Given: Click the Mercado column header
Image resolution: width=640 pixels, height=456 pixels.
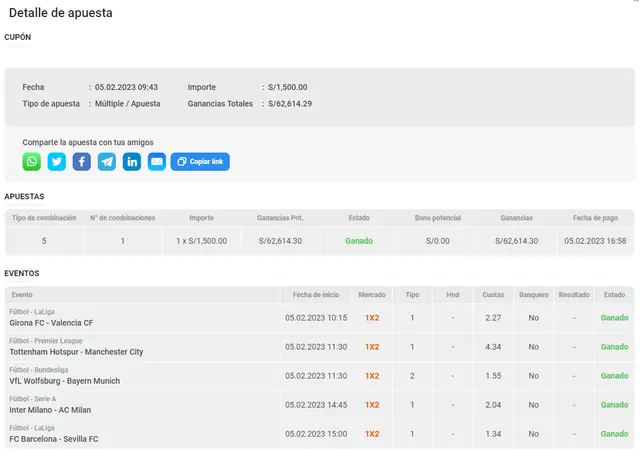Looking at the screenshot, I should coord(372,295).
